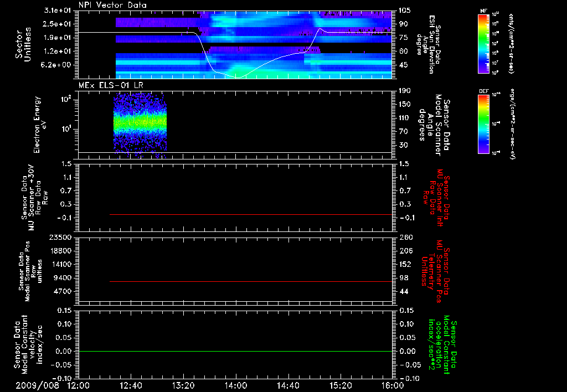Click the 152 telemetry position tick
567x392 pixels.
405,264
